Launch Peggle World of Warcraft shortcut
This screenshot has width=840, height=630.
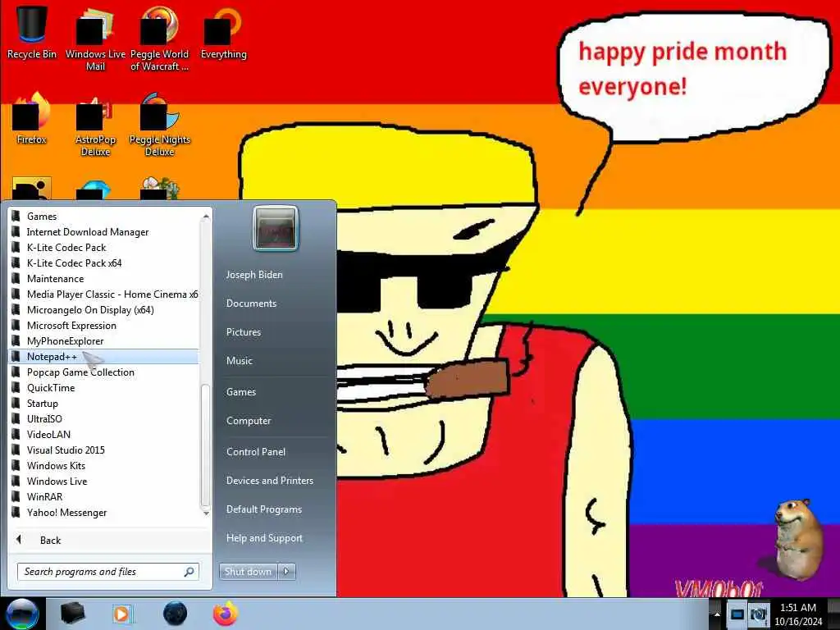[159, 39]
